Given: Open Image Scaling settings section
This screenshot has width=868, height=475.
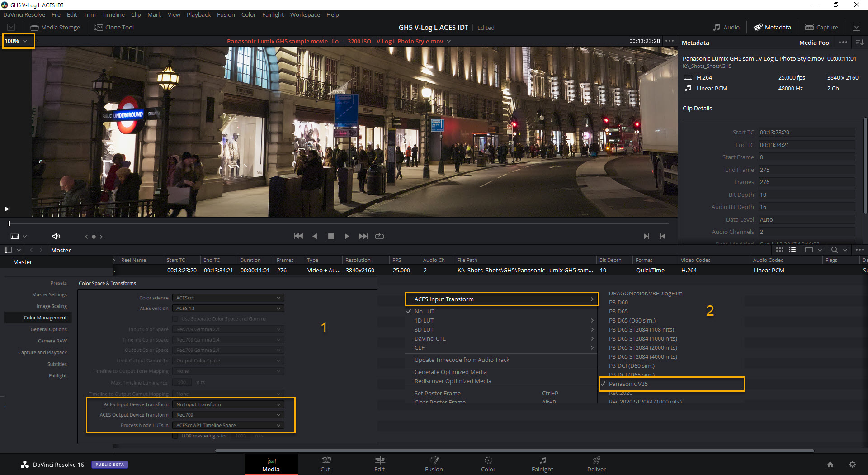Looking at the screenshot, I should click(x=52, y=306).
